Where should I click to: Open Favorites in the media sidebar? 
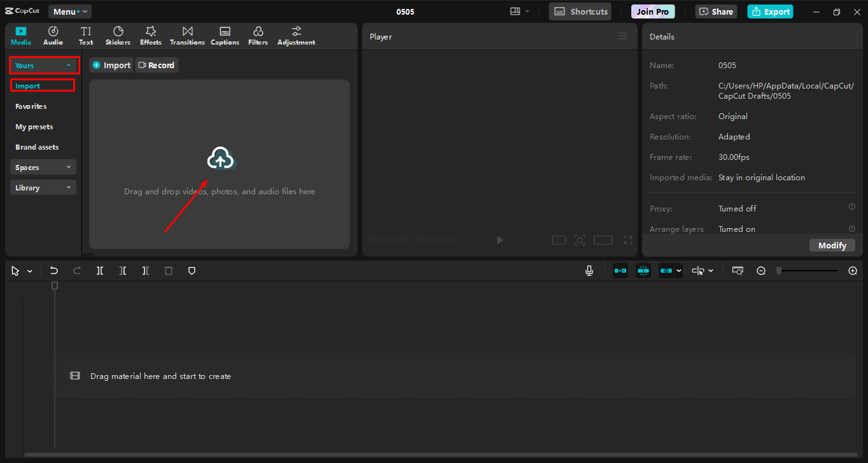coord(29,106)
